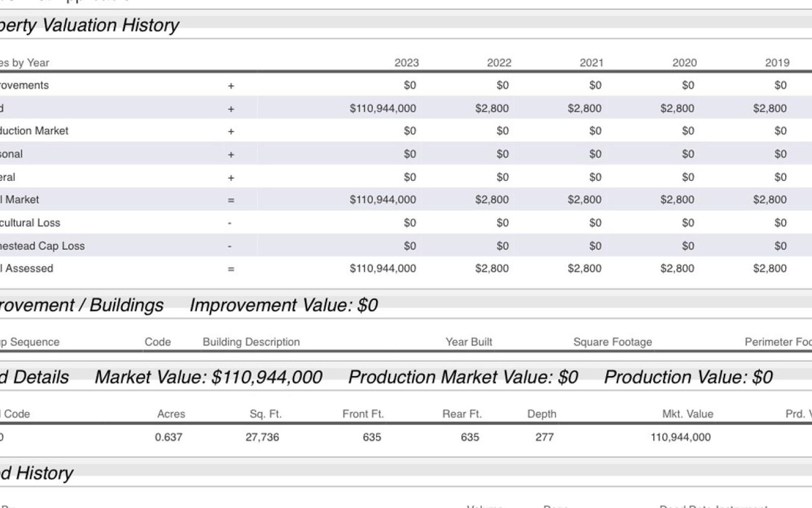Screen dimensions: 812x508
Task: Click the Property Valuation History section heading
Action: tap(89, 25)
